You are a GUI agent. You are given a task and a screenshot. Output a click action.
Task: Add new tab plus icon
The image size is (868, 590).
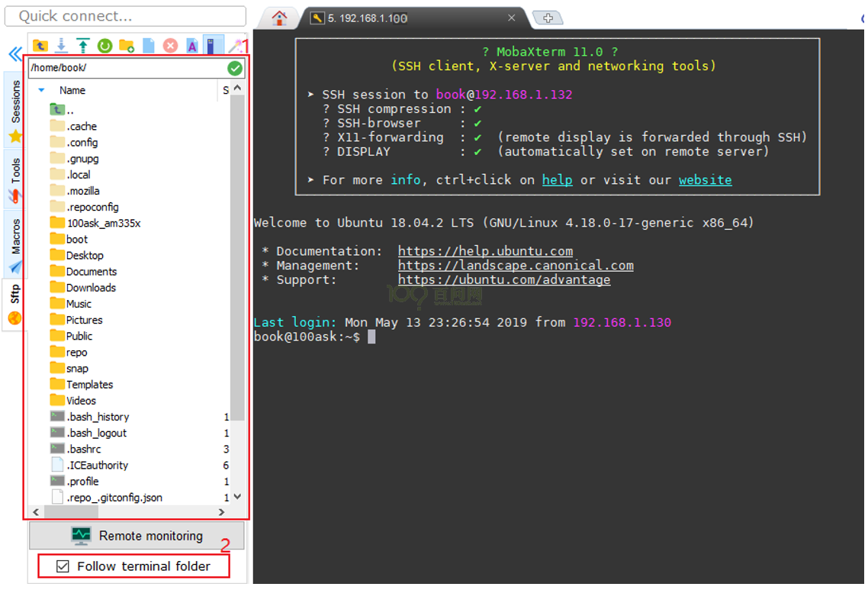tap(548, 18)
